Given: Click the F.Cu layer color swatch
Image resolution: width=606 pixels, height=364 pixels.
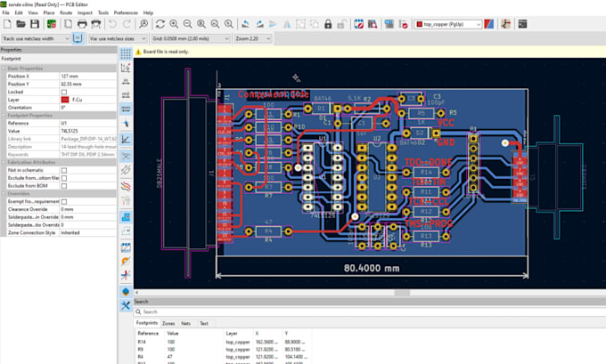Looking at the screenshot, I should 65,100.
